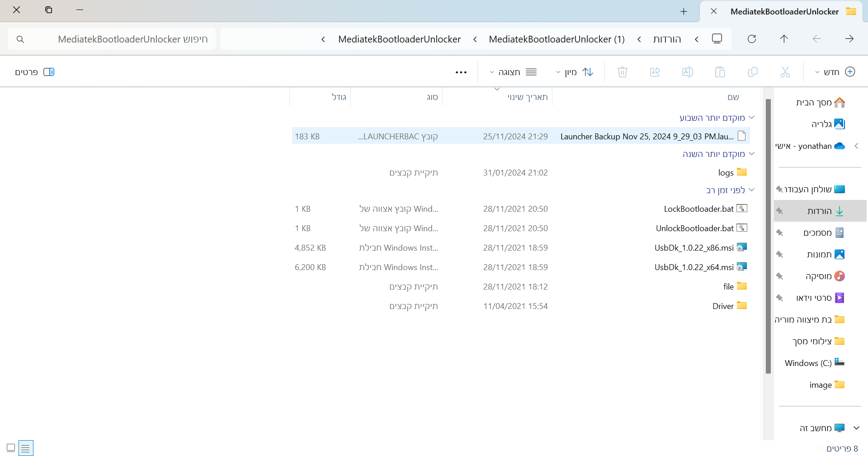Expand breadcrumb chevron after הורדות
Screen dimensions: 868x456
point(639,39)
